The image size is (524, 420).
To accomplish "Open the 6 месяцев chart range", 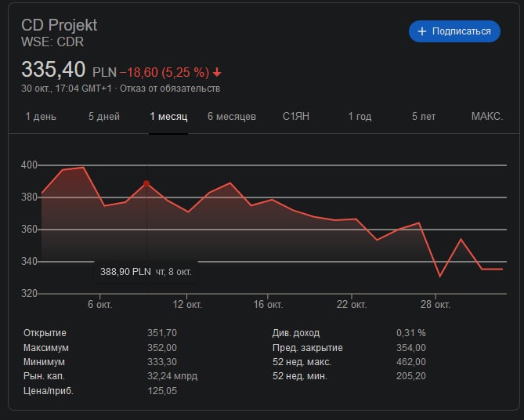I will [232, 117].
